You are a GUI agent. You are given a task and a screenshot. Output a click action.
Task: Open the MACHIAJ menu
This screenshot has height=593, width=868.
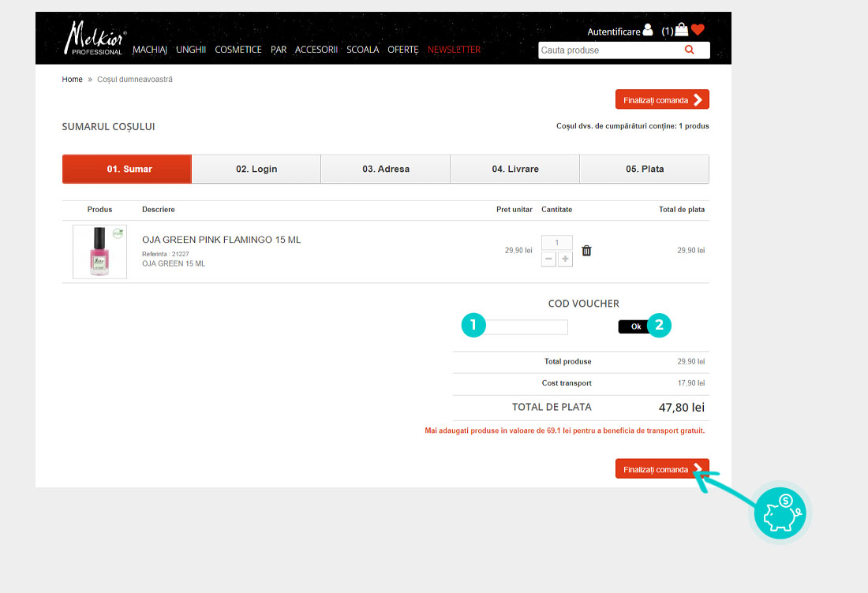[x=150, y=50]
